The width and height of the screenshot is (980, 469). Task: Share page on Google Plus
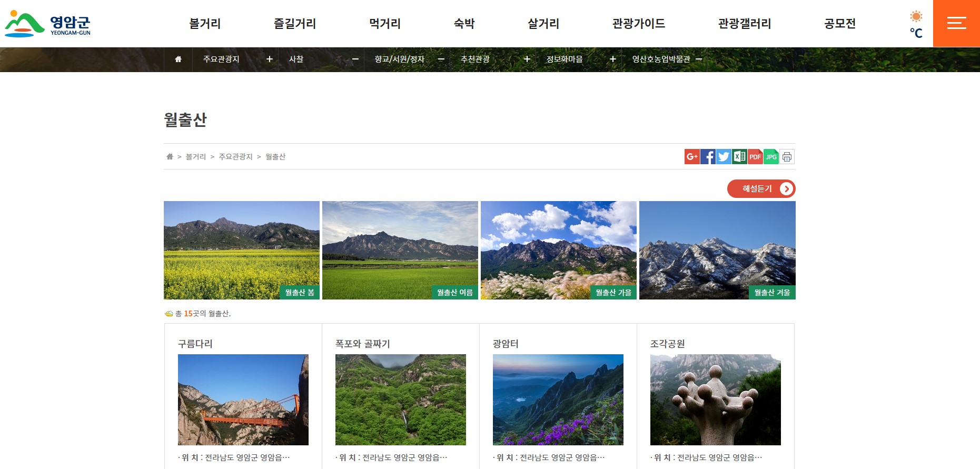[x=692, y=157]
